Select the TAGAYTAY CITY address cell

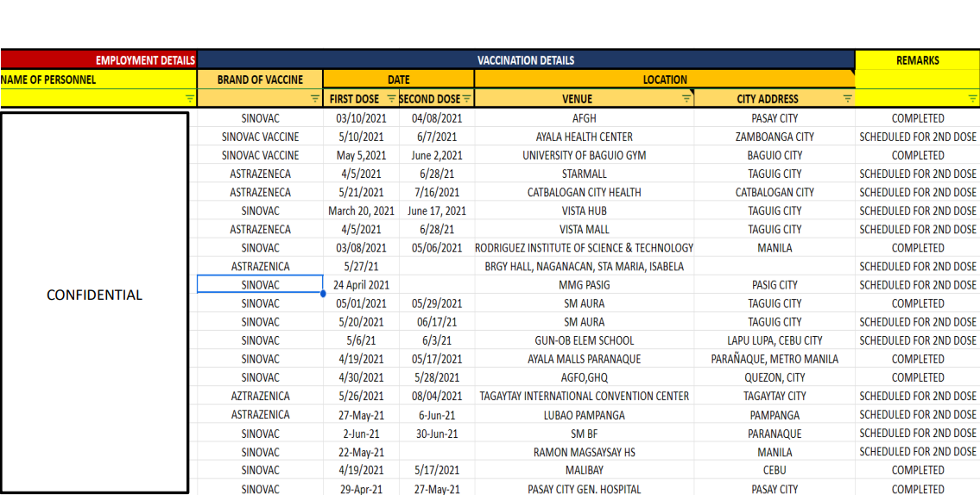point(775,397)
